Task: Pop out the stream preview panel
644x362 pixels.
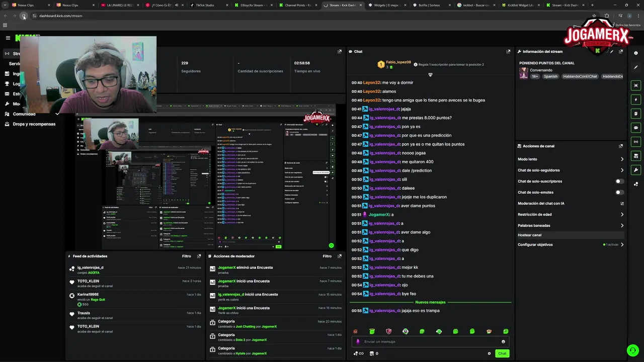Action: tap(340, 51)
